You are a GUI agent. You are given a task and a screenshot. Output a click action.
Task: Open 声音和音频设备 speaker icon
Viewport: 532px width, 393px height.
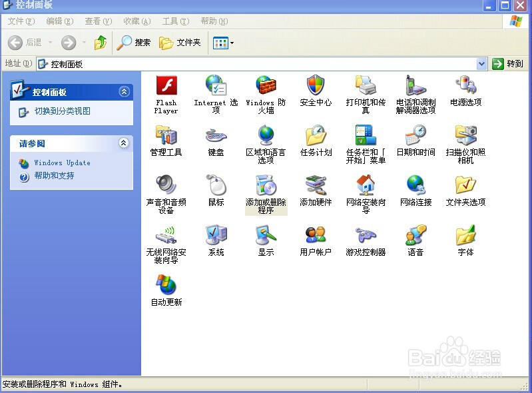click(166, 185)
